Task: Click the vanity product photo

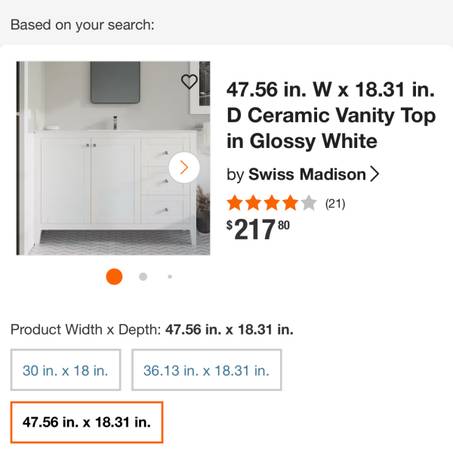Action: [x=113, y=158]
